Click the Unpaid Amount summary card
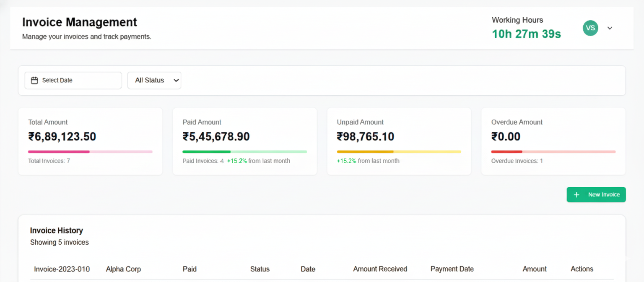Screen dimensions: 644x282 coord(399,141)
